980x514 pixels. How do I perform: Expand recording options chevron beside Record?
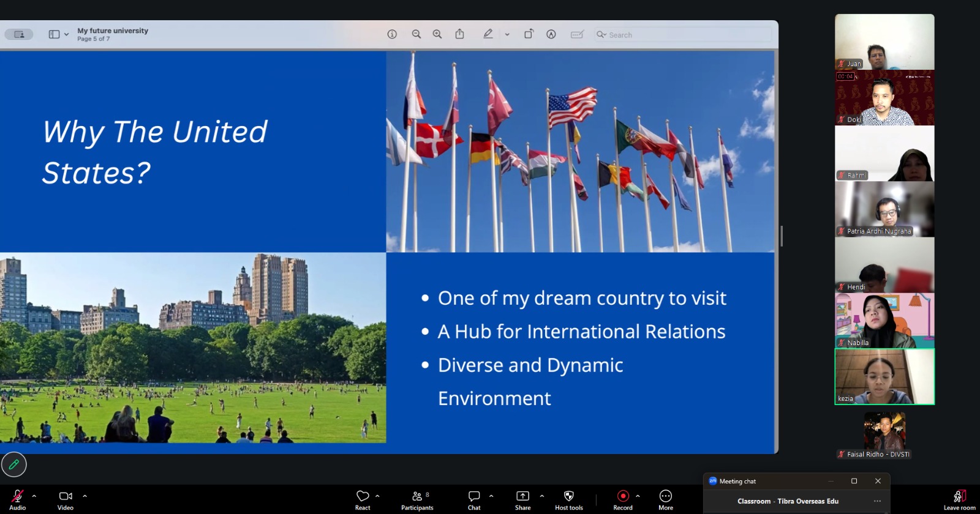[638, 496]
